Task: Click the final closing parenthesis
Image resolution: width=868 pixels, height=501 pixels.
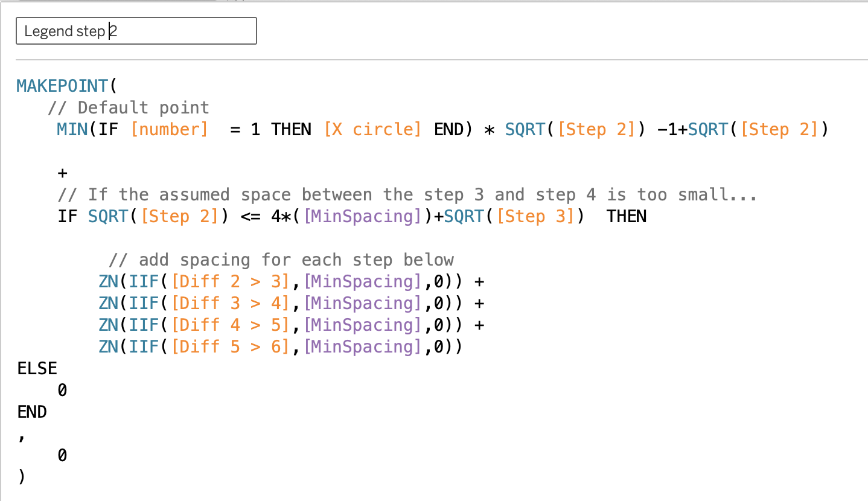Action: pyautogui.click(x=22, y=477)
